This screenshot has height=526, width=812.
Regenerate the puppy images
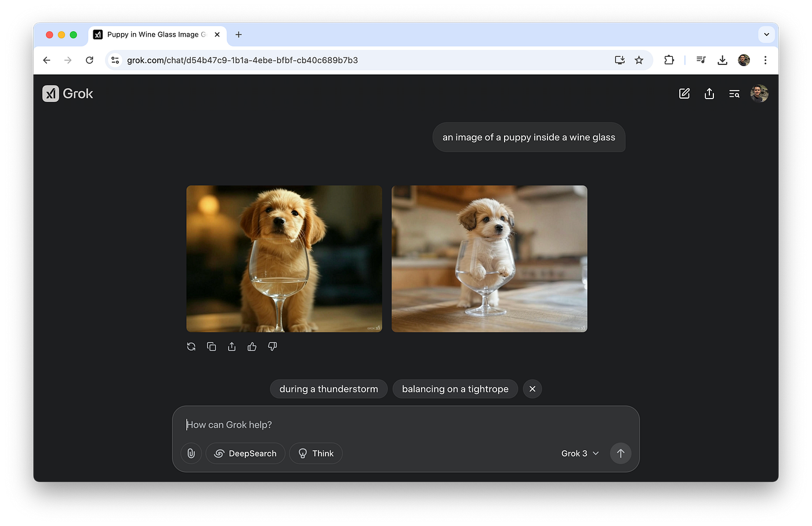[x=191, y=346]
